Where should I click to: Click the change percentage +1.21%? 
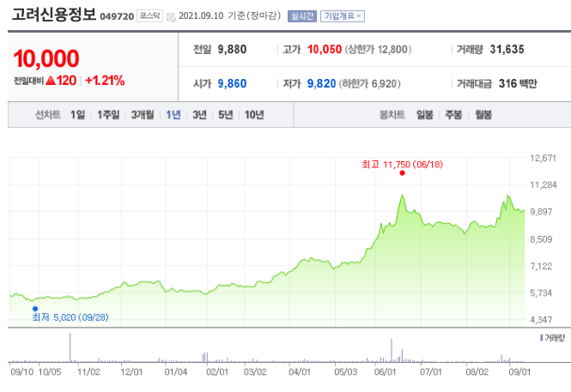pyautogui.click(x=105, y=81)
